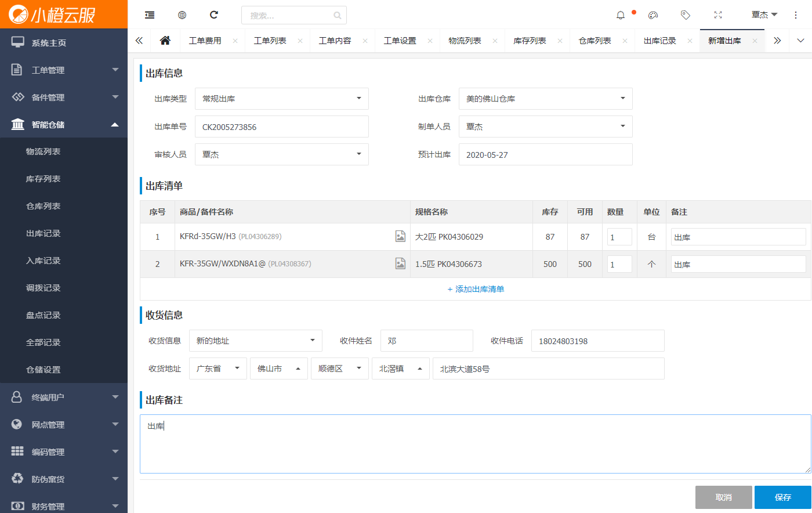Click the top search box
Viewport: 812px width, 513px height.
point(294,15)
